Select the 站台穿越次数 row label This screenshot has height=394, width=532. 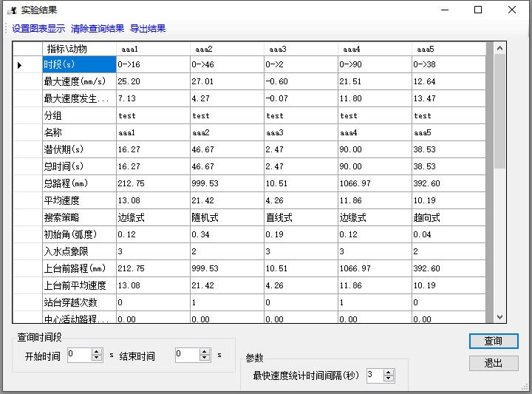[79, 302]
